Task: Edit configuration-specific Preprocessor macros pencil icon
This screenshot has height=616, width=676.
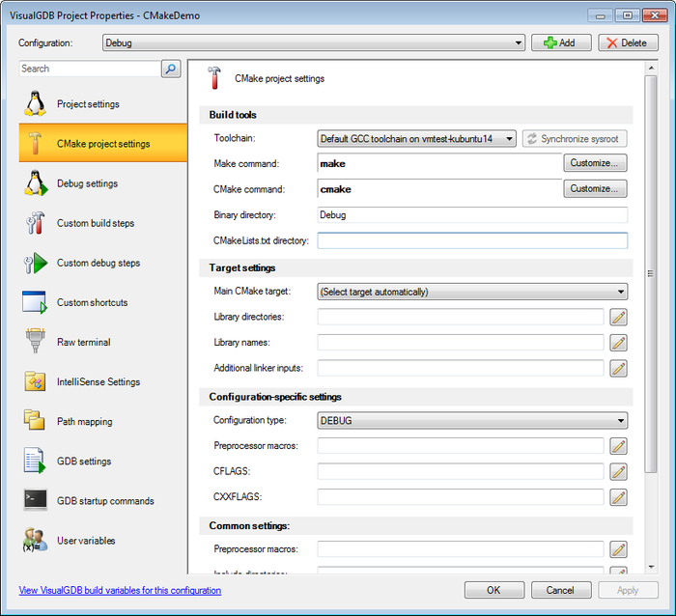Action: 618,446
